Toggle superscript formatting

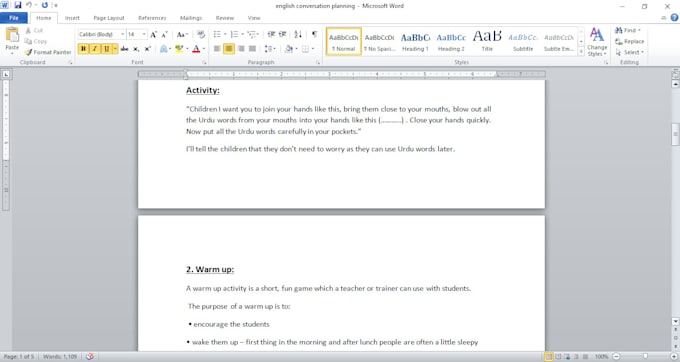click(148, 49)
